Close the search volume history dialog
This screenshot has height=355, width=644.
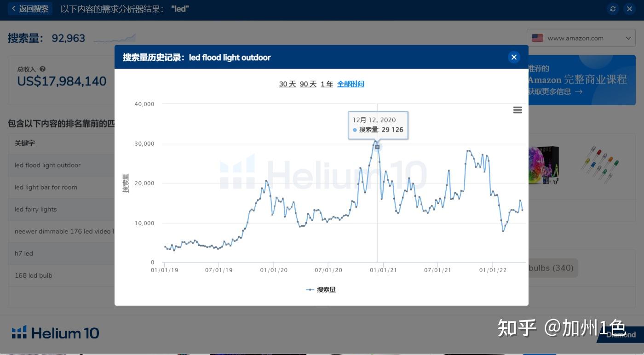514,57
